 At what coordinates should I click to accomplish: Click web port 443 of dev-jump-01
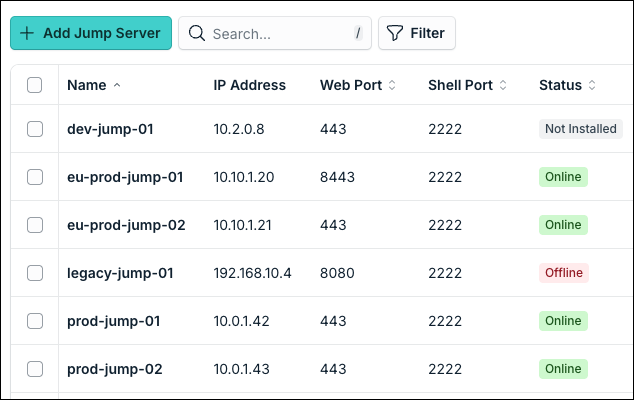point(333,129)
